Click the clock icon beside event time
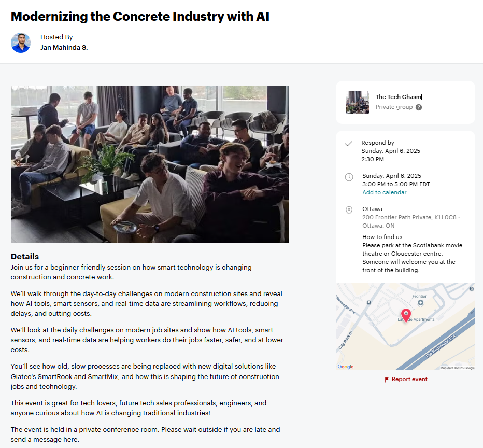This screenshot has height=448, width=483. [x=349, y=177]
